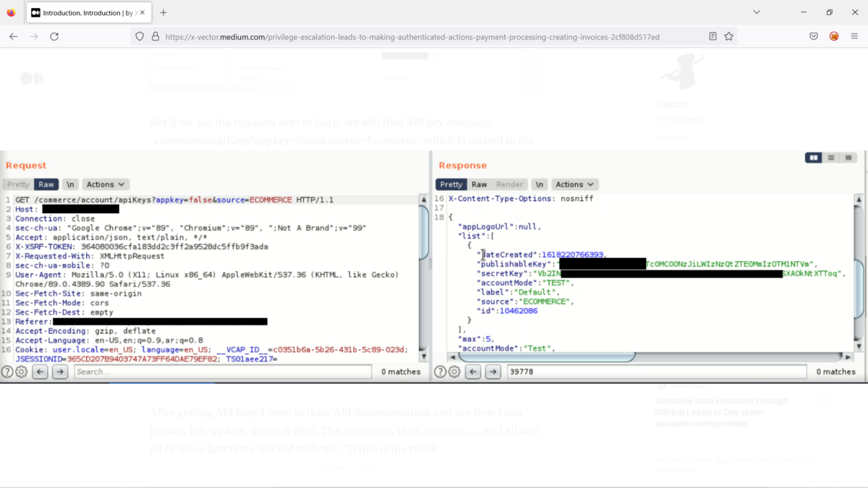This screenshot has height=488, width=868.
Task: Switch Response view to Raw
Action: [x=479, y=184]
